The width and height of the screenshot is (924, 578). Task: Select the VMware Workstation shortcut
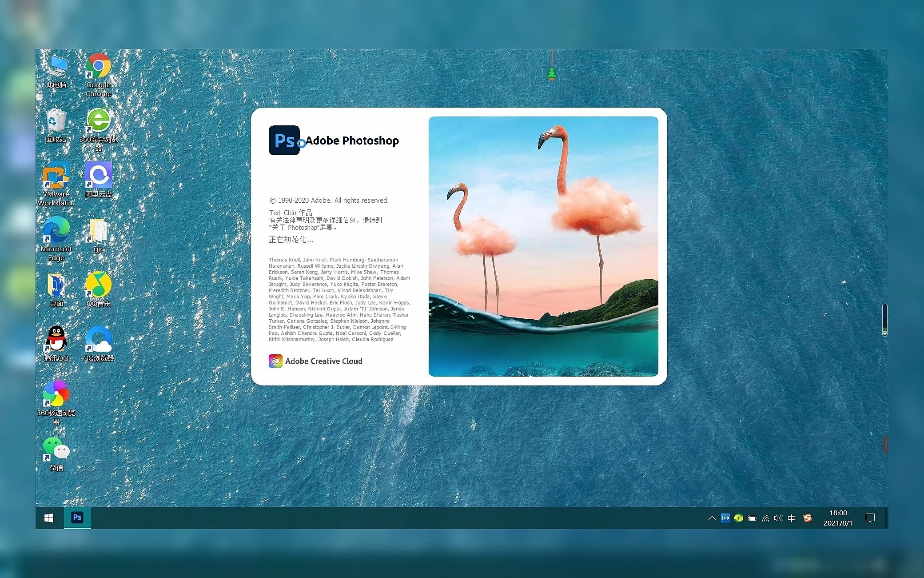click(x=56, y=184)
